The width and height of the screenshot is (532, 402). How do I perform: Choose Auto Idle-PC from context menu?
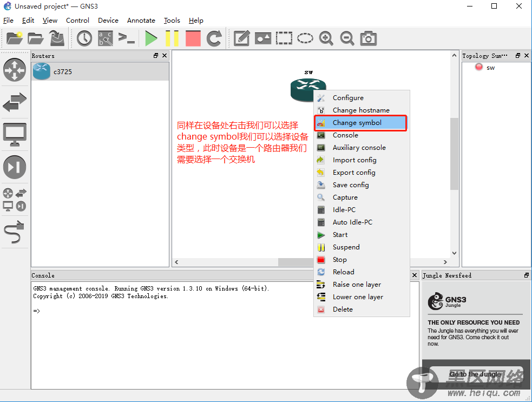(x=362, y=222)
